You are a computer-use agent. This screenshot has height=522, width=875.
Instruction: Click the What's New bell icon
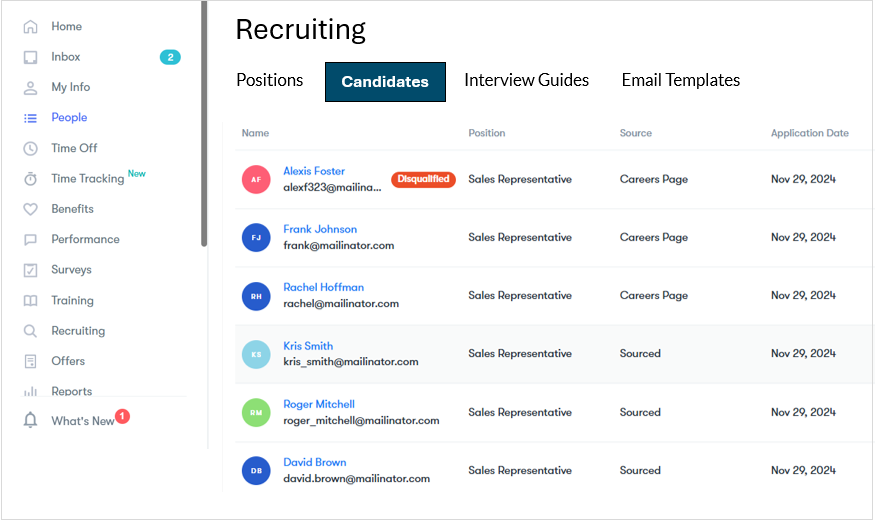click(31, 421)
